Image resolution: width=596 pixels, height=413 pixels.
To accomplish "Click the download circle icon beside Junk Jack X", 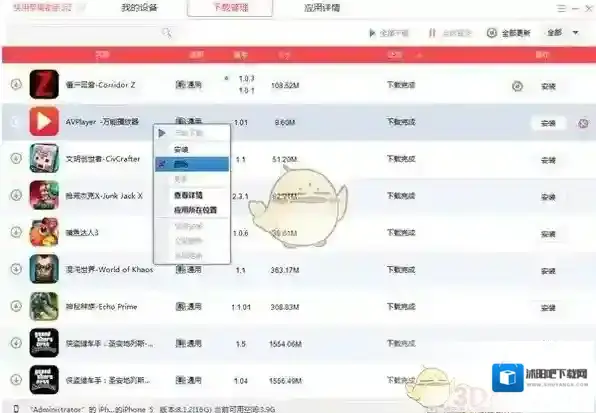I will point(16,195).
